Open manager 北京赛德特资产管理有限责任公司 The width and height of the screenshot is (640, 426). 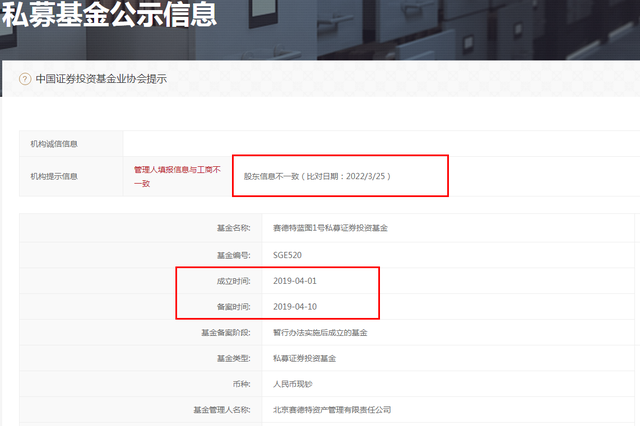coord(332,410)
